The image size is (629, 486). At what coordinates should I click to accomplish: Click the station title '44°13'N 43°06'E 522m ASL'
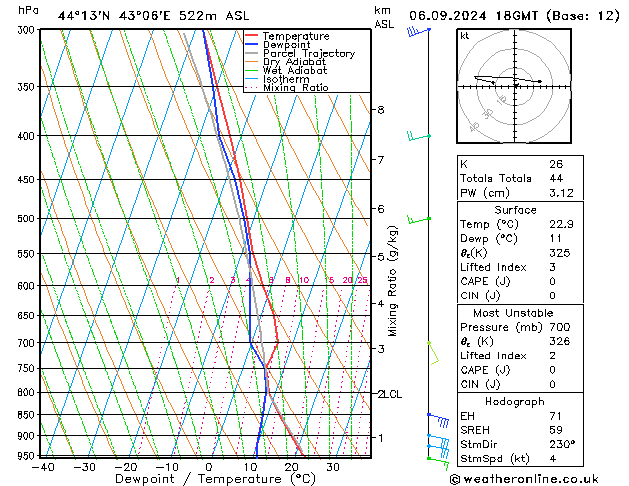153,16
